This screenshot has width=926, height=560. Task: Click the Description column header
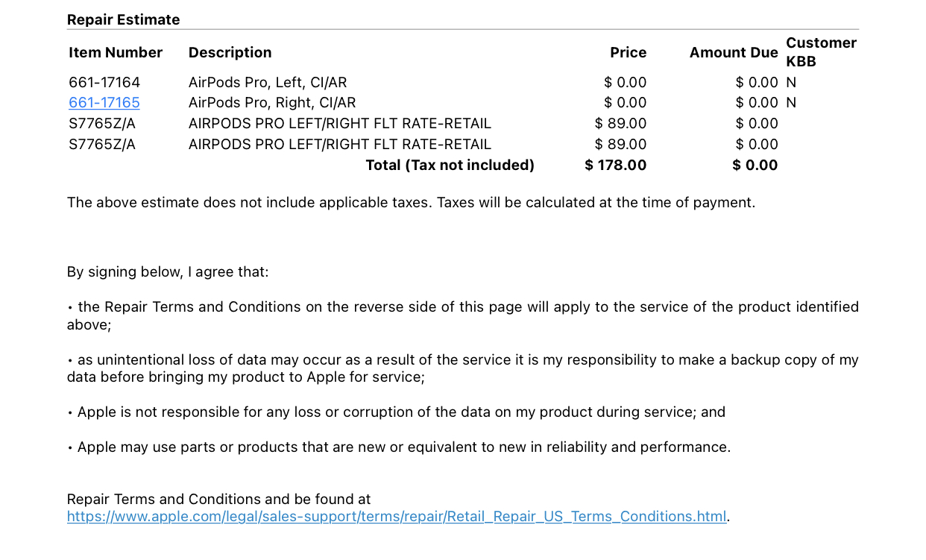pos(230,52)
